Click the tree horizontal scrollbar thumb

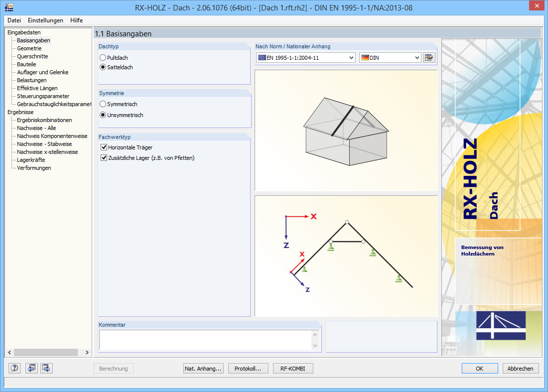coord(46,352)
